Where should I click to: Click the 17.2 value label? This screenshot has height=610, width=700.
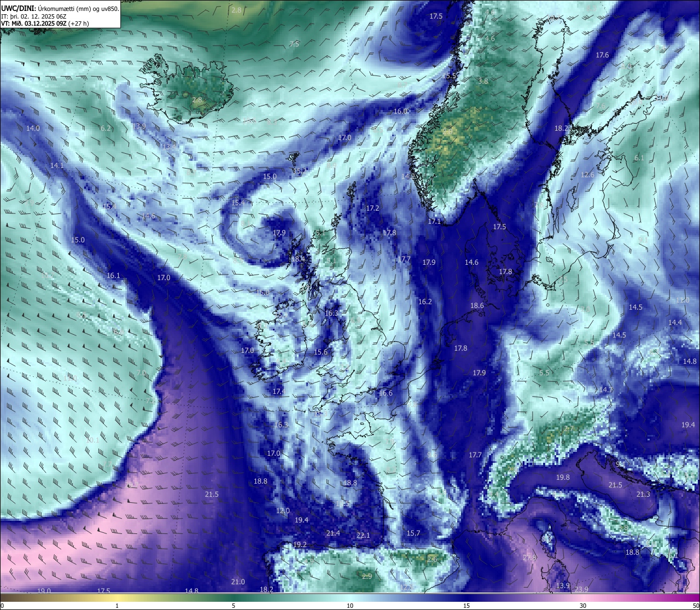click(372, 208)
